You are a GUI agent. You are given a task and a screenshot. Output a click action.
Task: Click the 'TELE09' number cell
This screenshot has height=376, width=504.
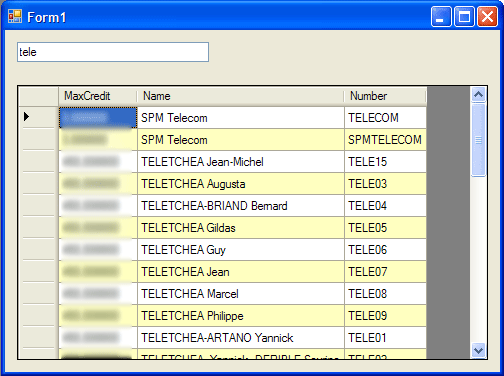tap(386, 315)
